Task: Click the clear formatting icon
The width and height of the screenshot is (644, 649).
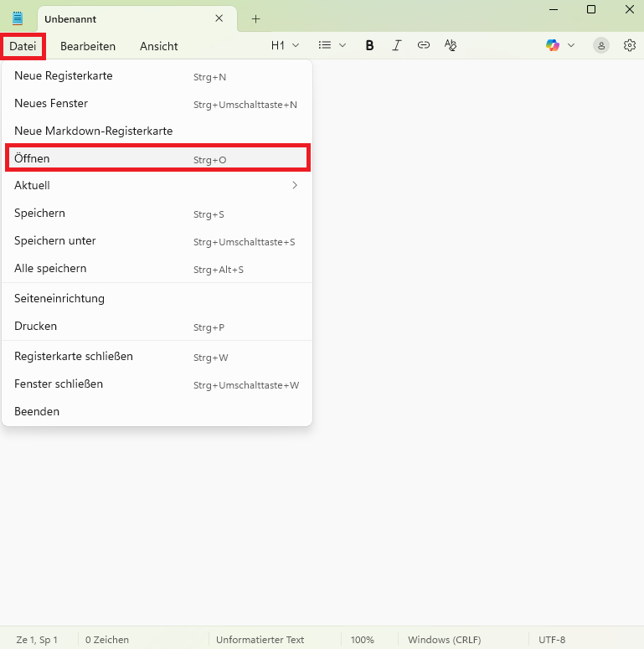Action: coord(451,46)
